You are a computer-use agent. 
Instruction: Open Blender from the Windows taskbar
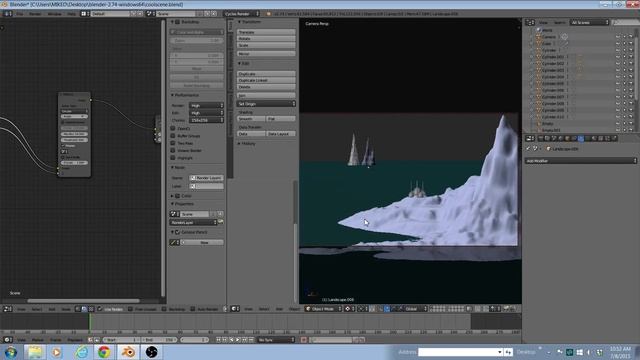pyautogui.click(x=128, y=352)
